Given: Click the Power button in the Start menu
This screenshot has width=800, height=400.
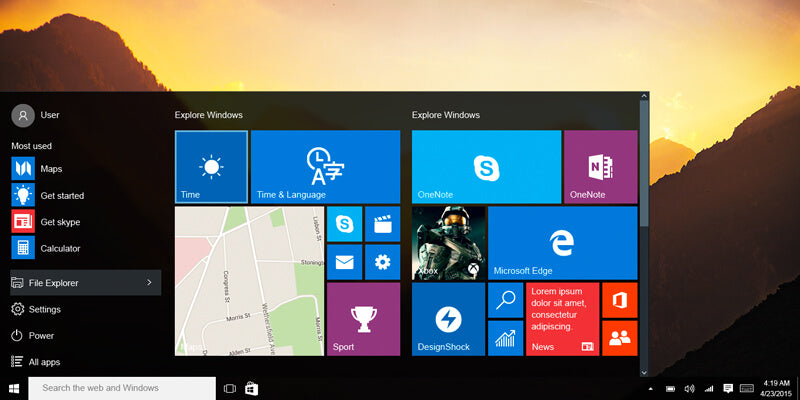Looking at the screenshot, I should [40, 336].
